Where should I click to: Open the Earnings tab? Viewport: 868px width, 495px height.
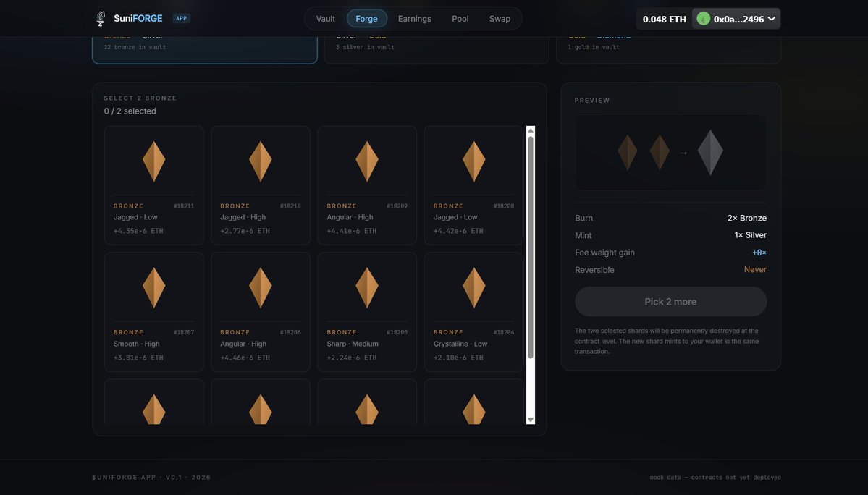point(415,19)
